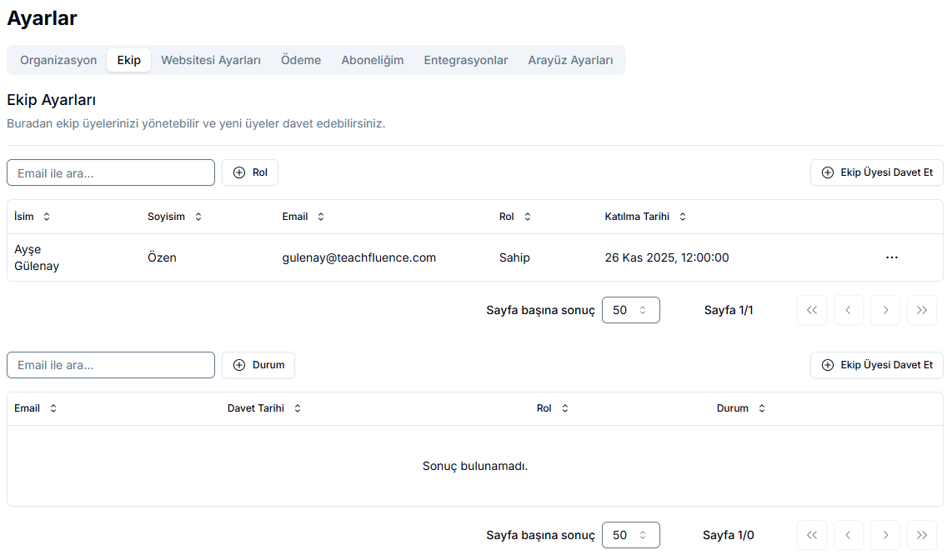Go to last page of members table
952x560 pixels.
coord(921,310)
